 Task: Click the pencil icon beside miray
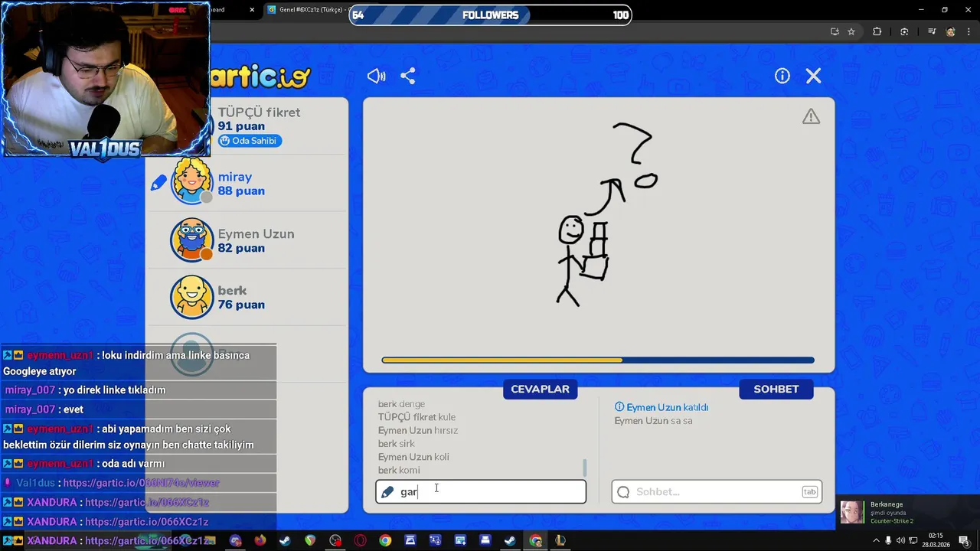158,183
